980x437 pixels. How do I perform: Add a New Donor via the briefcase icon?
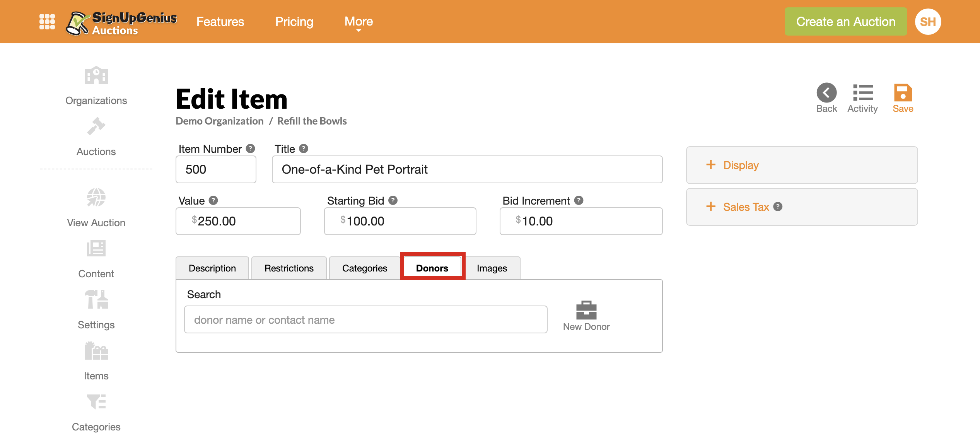coord(586,311)
